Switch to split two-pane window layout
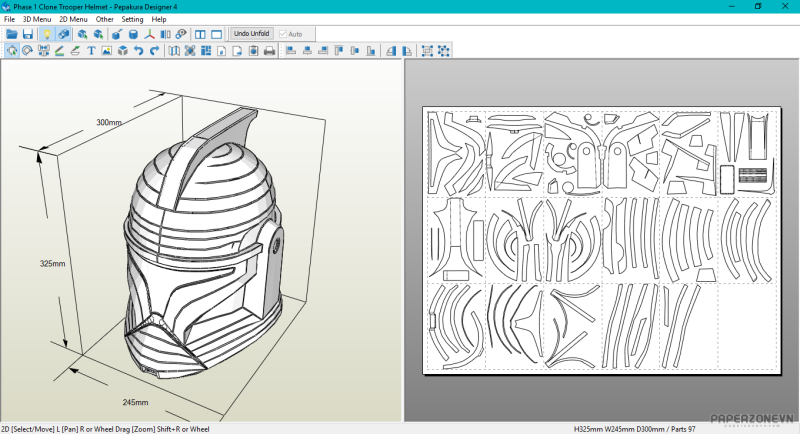This screenshot has width=800, height=434. pos(201,34)
